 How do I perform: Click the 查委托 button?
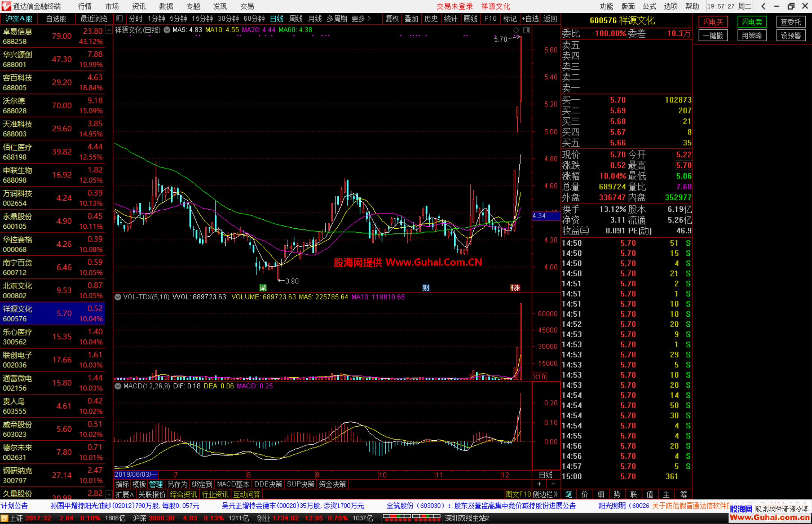coord(791,22)
